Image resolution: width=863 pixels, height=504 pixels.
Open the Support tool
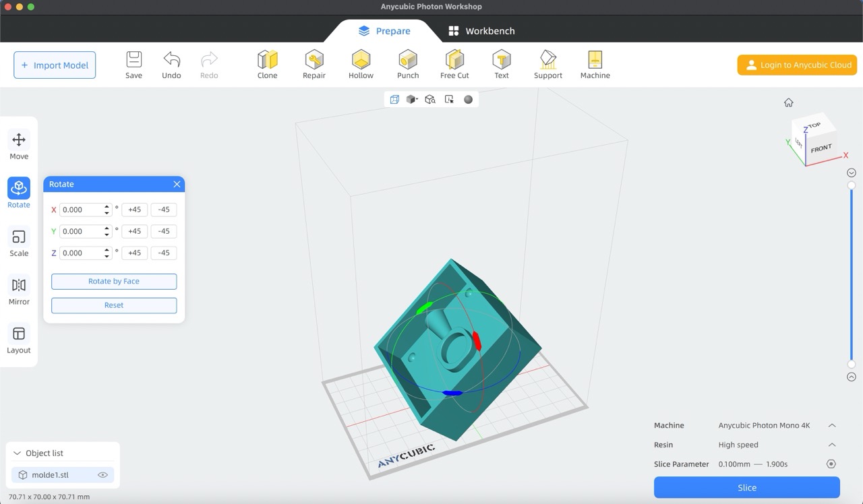548,65
